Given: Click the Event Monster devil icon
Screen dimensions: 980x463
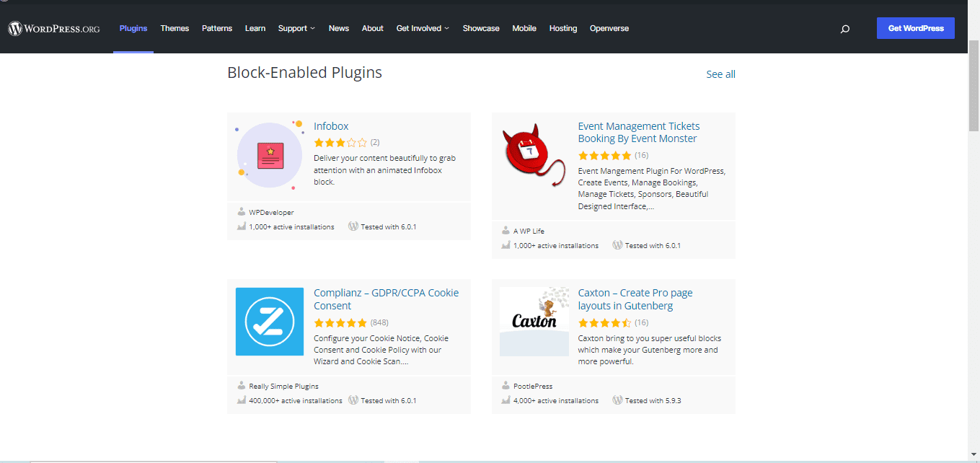Looking at the screenshot, I should (x=534, y=156).
